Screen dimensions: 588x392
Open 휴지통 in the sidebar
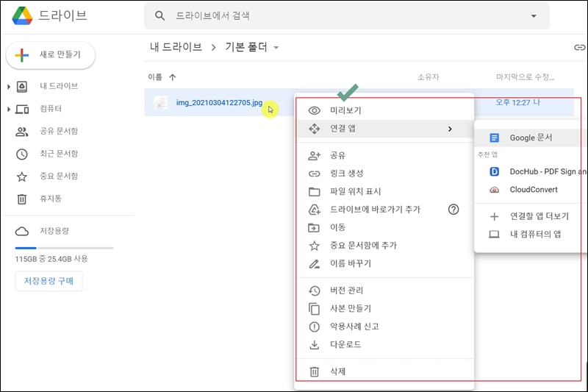[x=51, y=199]
